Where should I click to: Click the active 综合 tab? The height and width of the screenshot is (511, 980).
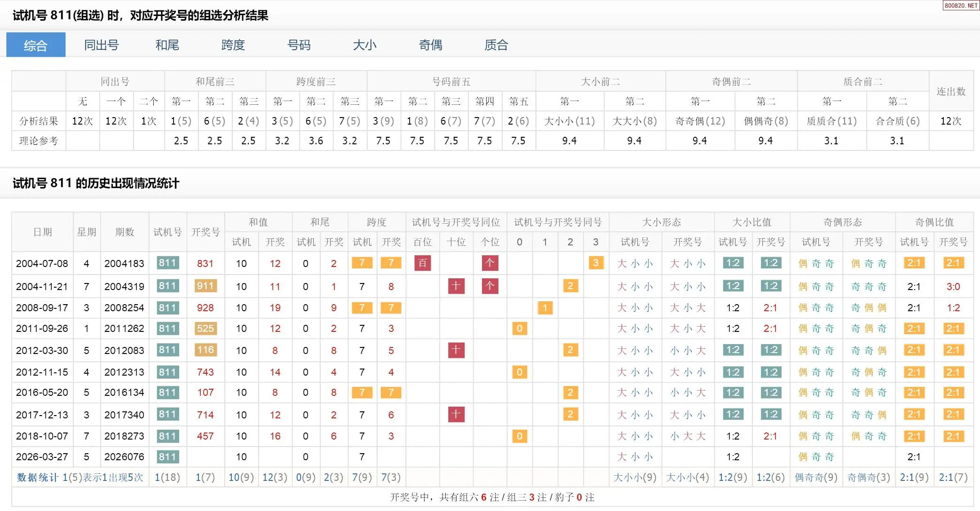coord(36,45)
